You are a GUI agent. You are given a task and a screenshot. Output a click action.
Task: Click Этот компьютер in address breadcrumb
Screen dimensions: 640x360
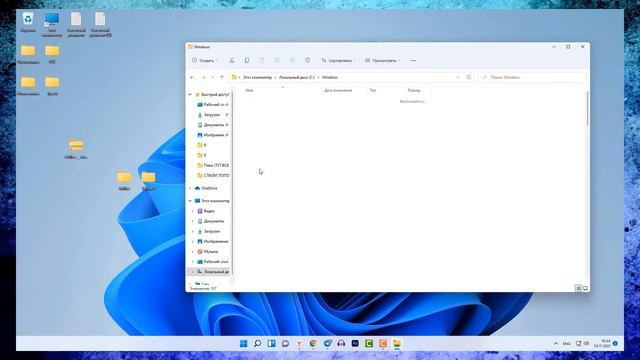coord(257,77)
